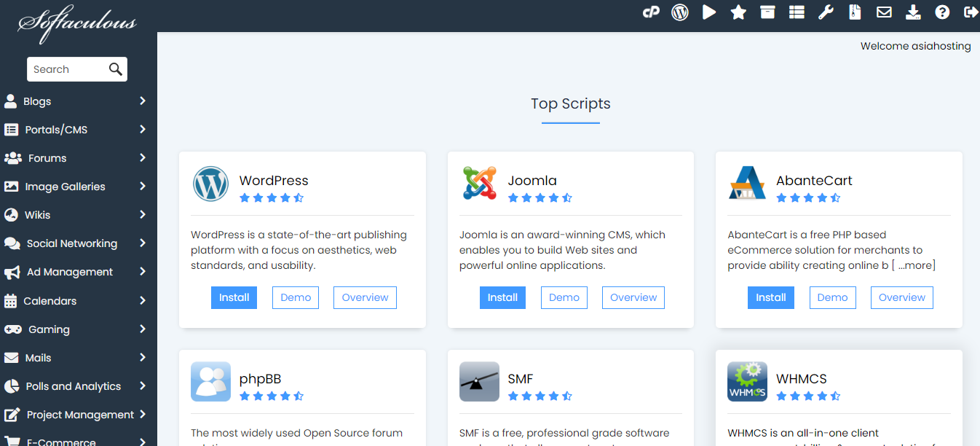Click the logout icon
The width and height of the screenshot is (980, 446).
click(x=971, y=12)
